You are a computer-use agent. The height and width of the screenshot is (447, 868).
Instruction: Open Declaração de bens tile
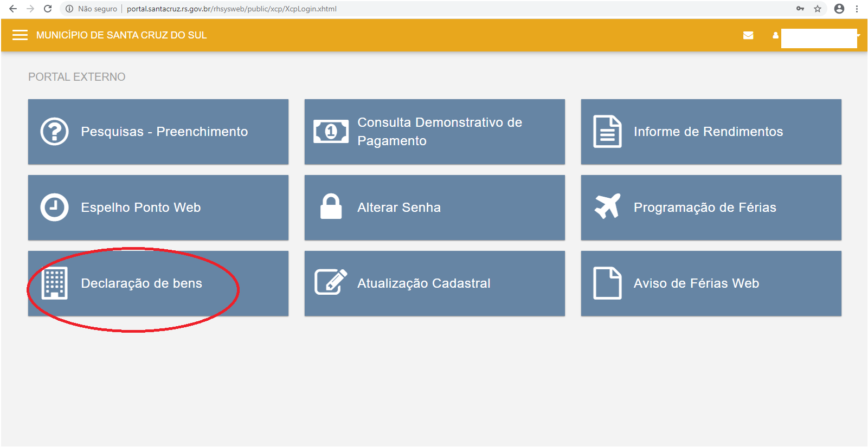(x=158, y=283)
